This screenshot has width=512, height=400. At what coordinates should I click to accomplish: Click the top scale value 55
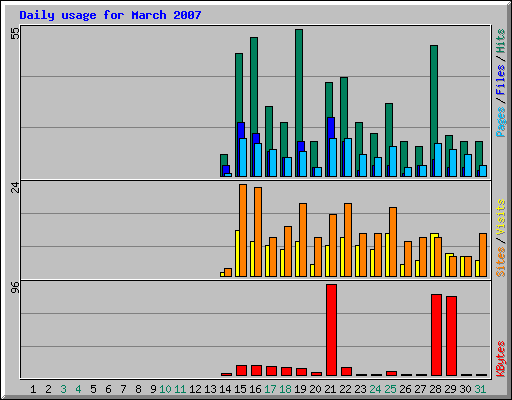click(15, 33)
